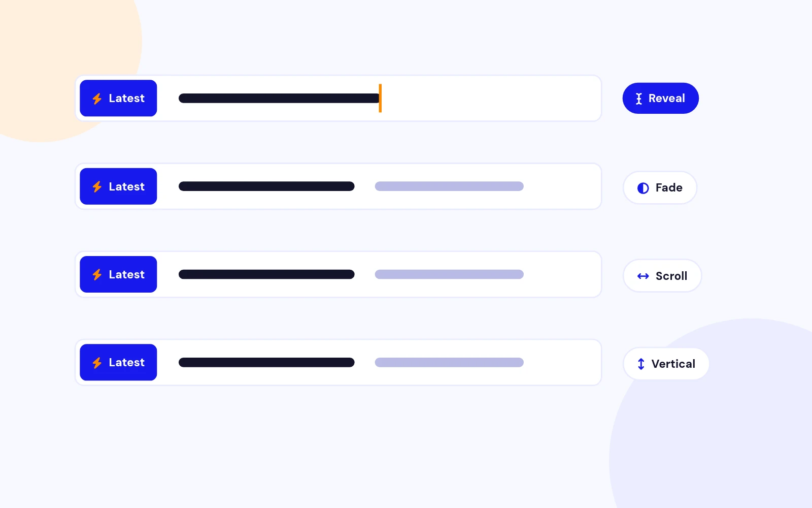This screenshot has width=812, height=508.
Task: Pick the Scroll animation option
Action: click(662, 276)
